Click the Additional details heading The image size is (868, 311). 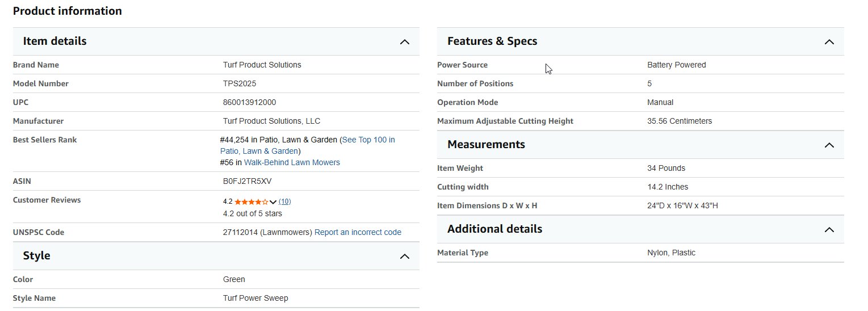[494, 229]
